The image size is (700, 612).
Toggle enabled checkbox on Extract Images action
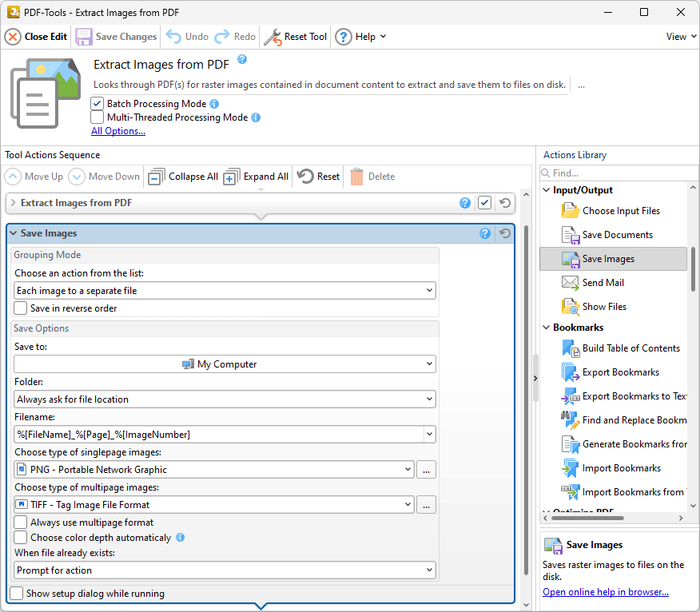click(484, 203)
